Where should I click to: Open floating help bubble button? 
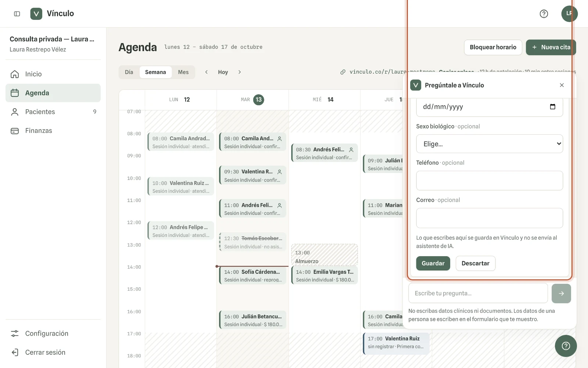tap(566, 346)
